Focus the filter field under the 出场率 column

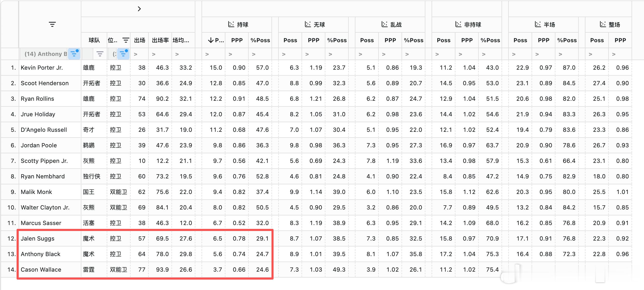click(160, 54)
